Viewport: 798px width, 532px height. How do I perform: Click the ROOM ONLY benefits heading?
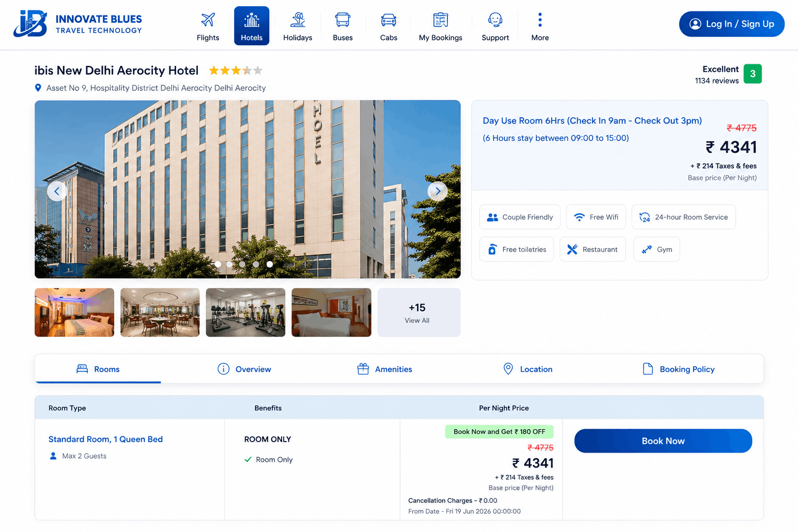268,439
